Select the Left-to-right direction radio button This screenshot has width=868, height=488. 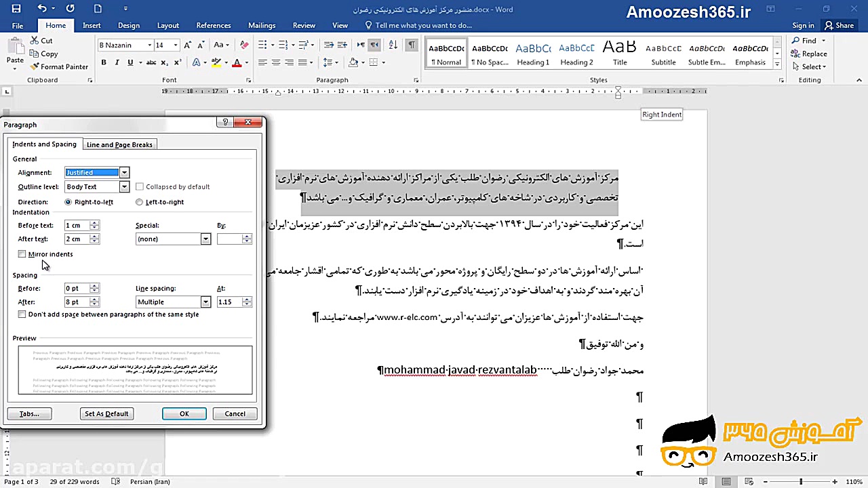[x=139, y=201]
